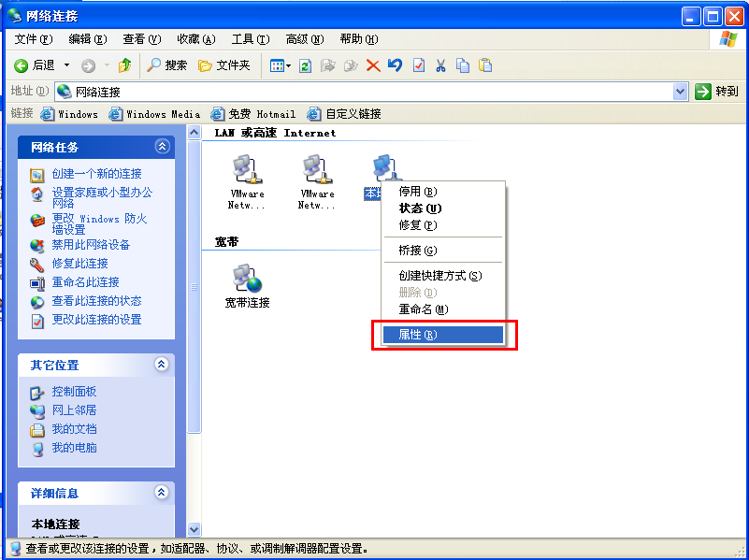
Task: Click the Undo arrow toolbar icon
Action: (x=395, y=65)
